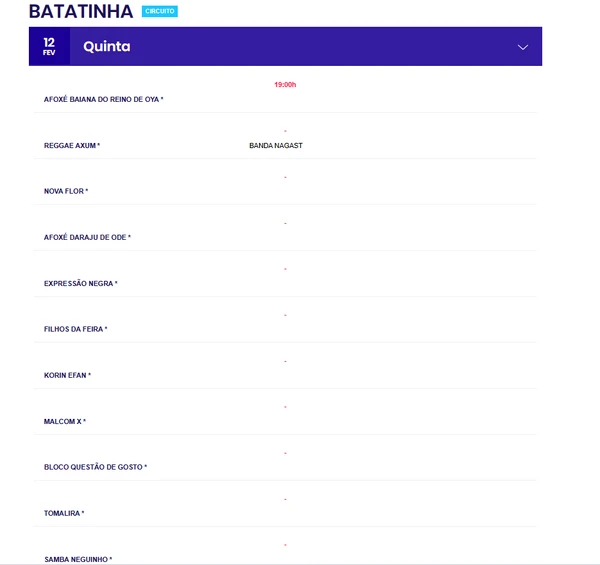Select the Nova Flor entry
Viewport: 600px width, 565px height.
point(66,191)
